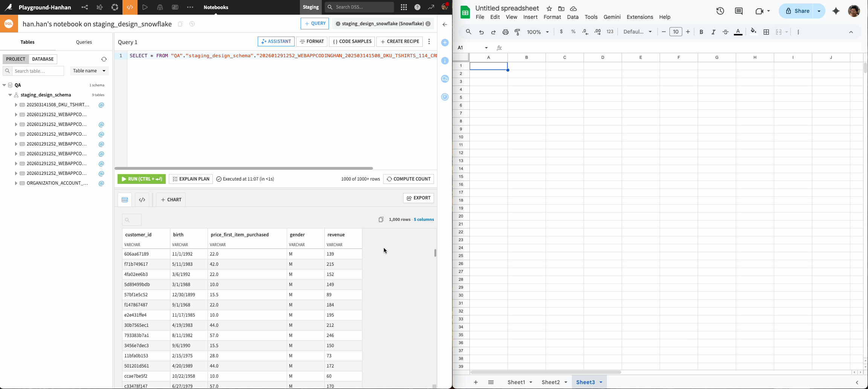
Task: Expand the 202503141508_DKU_TSHIRT table
Action: pos(16,105)
